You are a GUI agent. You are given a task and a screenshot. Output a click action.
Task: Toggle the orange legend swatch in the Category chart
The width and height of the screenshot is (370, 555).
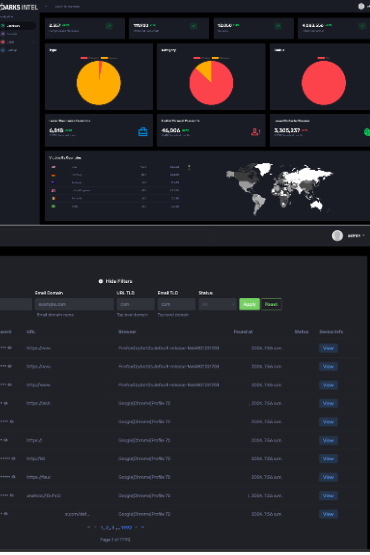pos(215,58)
